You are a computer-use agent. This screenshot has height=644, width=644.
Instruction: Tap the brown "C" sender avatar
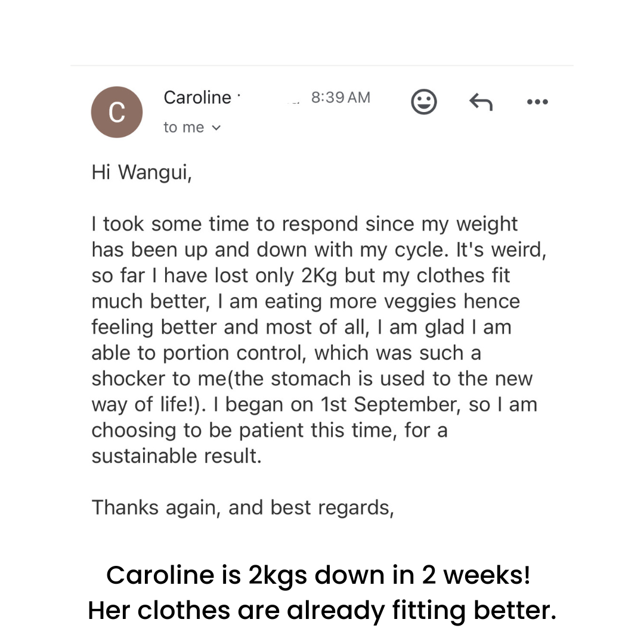click(x=117, y=112)
